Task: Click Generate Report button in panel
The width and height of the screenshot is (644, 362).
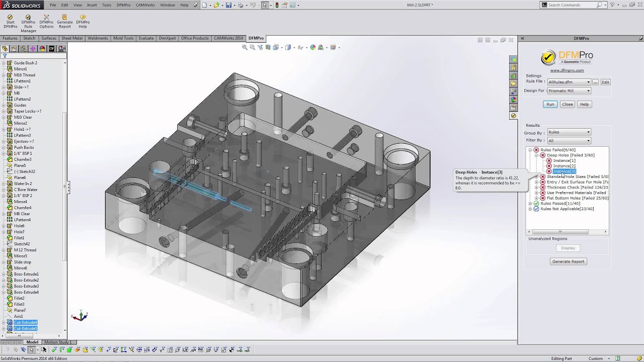Action: pos(568,261)
